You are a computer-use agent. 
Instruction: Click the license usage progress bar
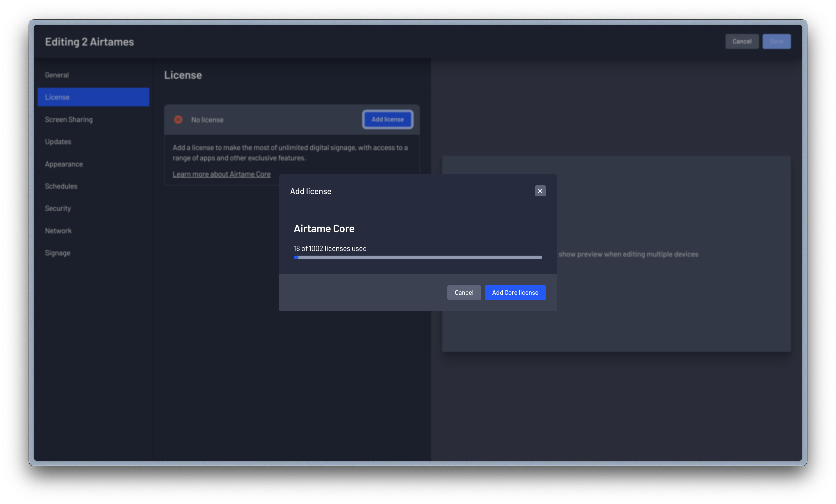pos(418,258)
